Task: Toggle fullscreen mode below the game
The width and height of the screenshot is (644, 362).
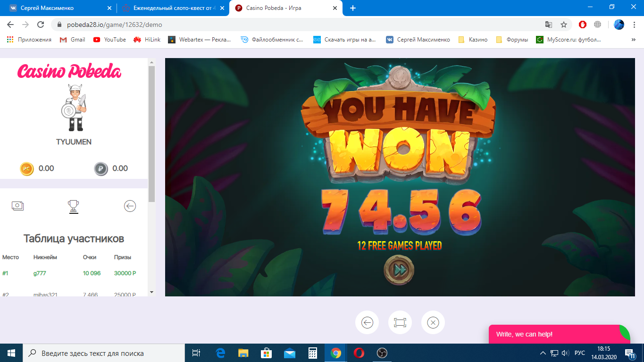Action: tap(400, 323)
